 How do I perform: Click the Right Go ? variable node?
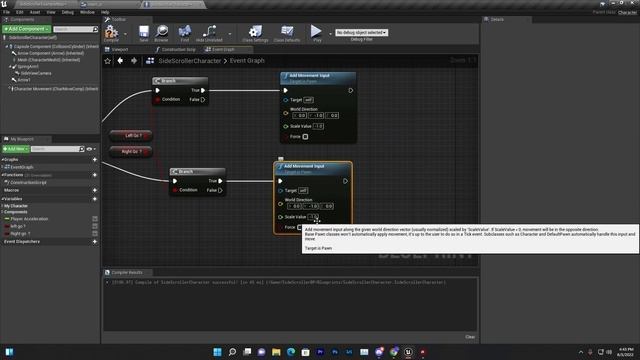click(x=131, y=151)
